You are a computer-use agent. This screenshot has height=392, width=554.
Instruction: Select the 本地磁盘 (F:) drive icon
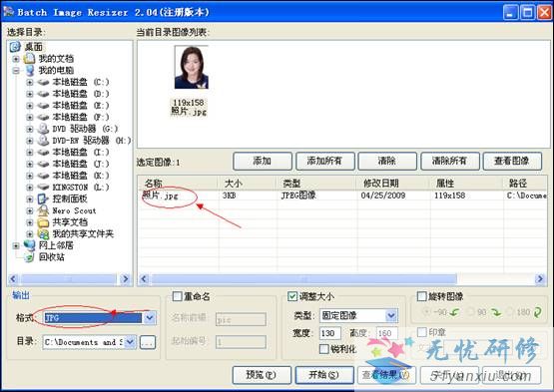coord(43,118)
